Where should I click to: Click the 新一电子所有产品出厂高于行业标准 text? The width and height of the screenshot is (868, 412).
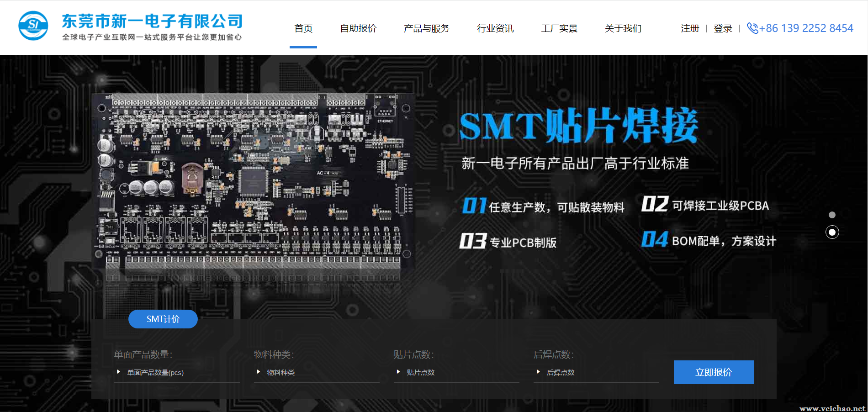click(x=575, y=163)
